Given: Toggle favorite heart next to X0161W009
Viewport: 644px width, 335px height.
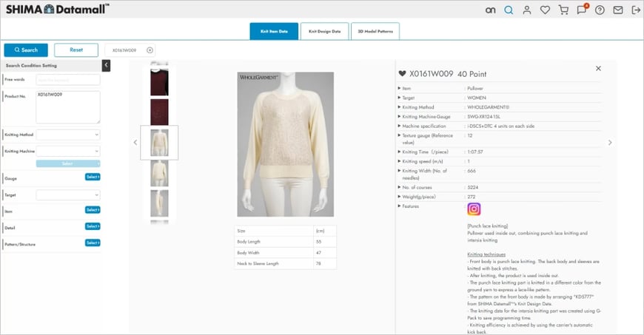Looking at the screenshot, I should coord(402,74).
